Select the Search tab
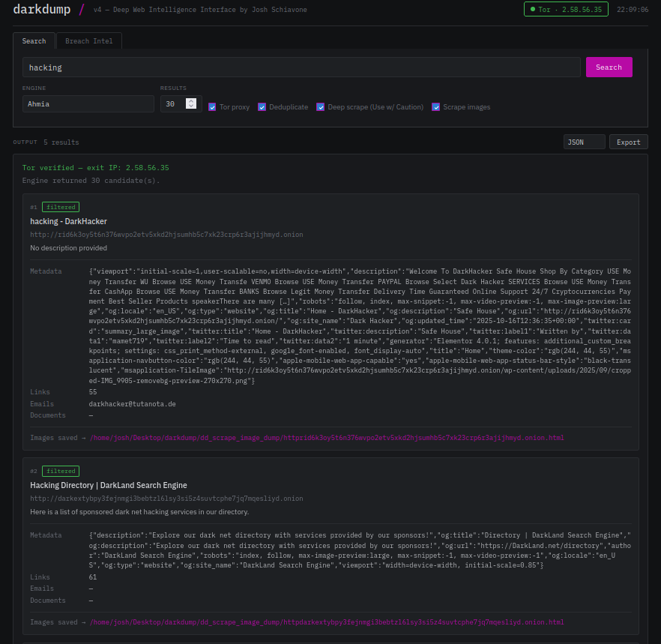This screenshot has height=644, width=661. (x=34, y=41)
